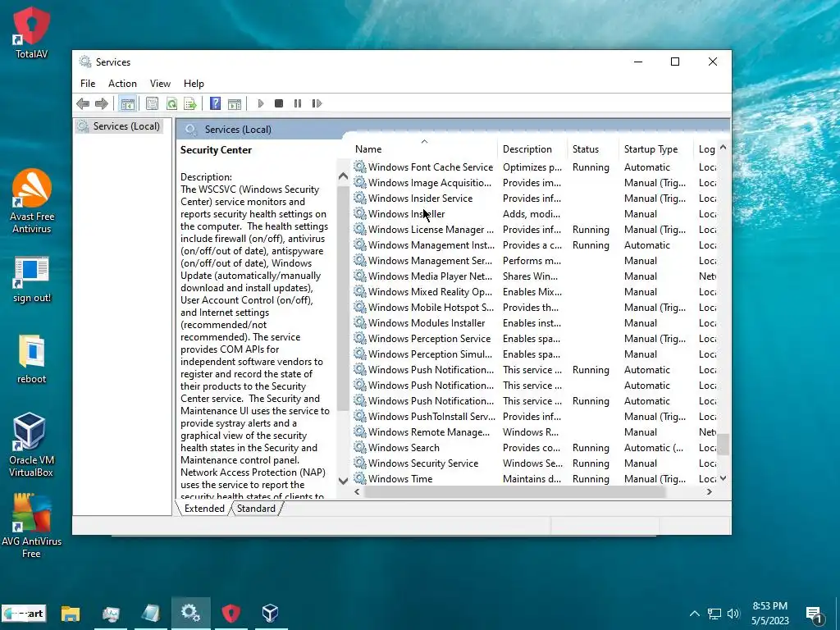Select the Windows Installer service
The image size is (840, 630).
(x=535, y=214)
